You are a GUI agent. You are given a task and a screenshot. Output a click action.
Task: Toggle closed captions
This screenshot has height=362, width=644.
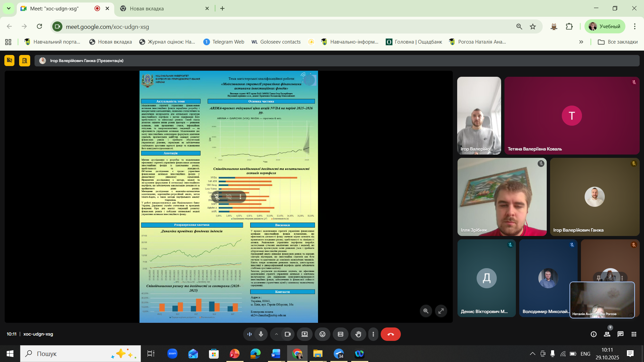tap(340, 334)
